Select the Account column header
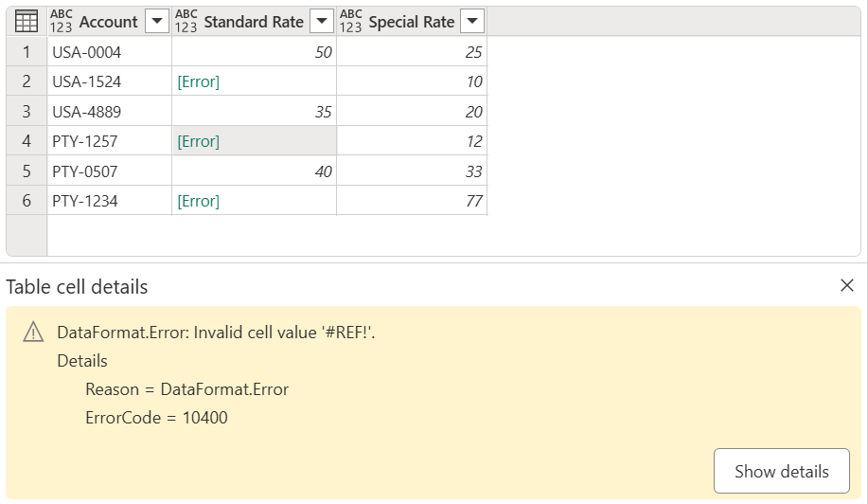Screen dimensions: 868x504 pos(108,21)
